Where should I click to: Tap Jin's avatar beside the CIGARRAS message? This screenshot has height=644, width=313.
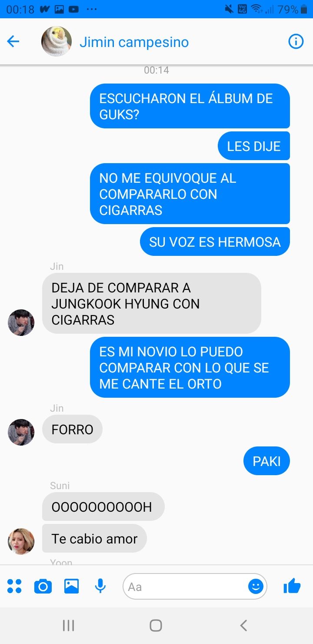[x=21, y=322]
